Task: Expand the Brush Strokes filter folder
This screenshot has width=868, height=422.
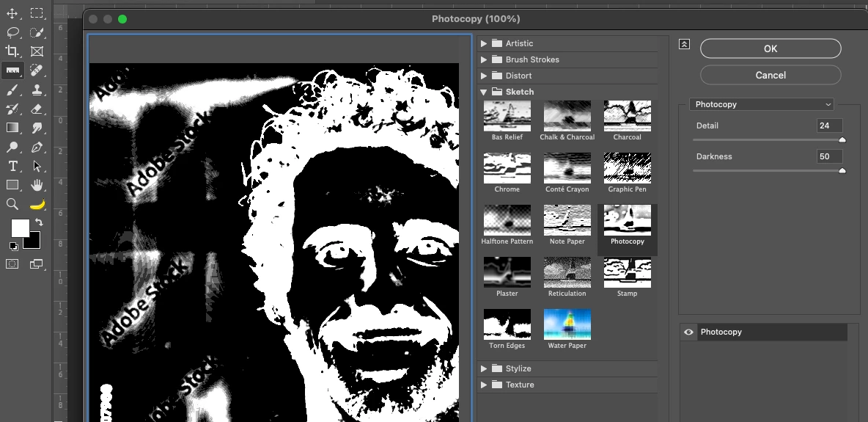Action: coord(484,59)
